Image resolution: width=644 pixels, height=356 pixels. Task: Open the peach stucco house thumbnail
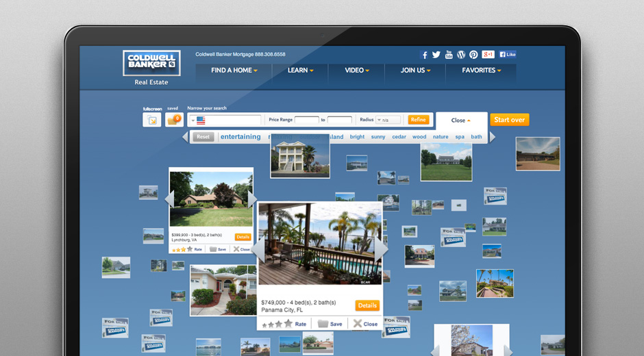coord(223,290)
